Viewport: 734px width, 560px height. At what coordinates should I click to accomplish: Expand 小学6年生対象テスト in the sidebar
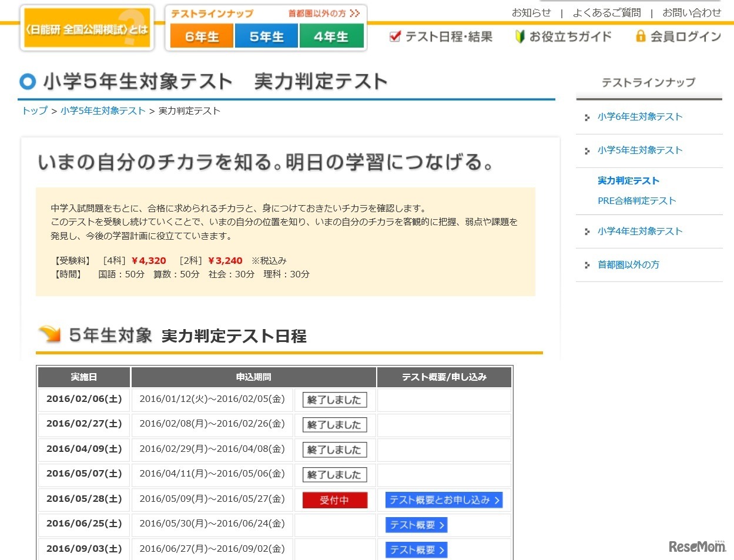point(639,116)
